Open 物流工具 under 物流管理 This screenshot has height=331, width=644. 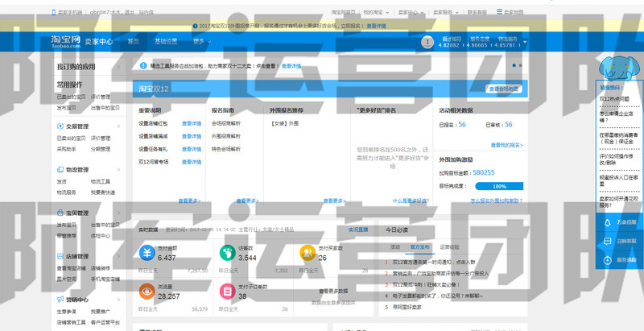(100, 181)
